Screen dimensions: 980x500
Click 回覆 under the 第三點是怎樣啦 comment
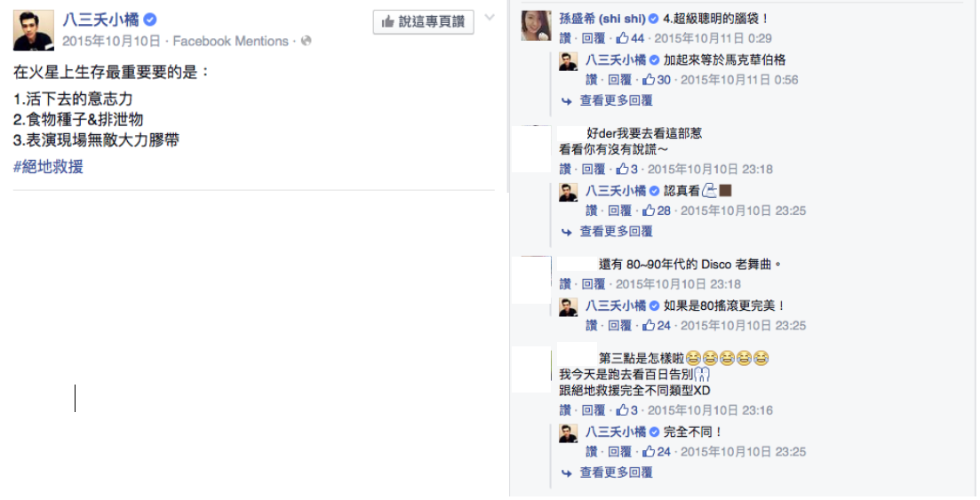click(x=594, y=410)
